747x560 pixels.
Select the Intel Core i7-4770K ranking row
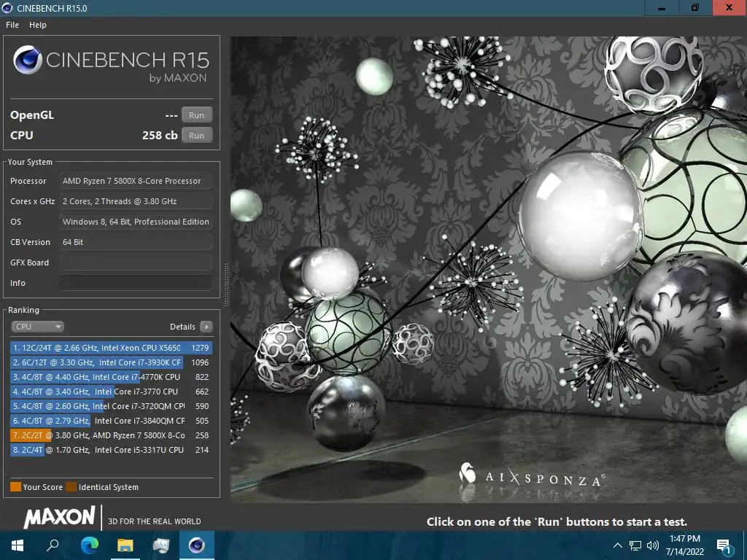pos(111,377)
